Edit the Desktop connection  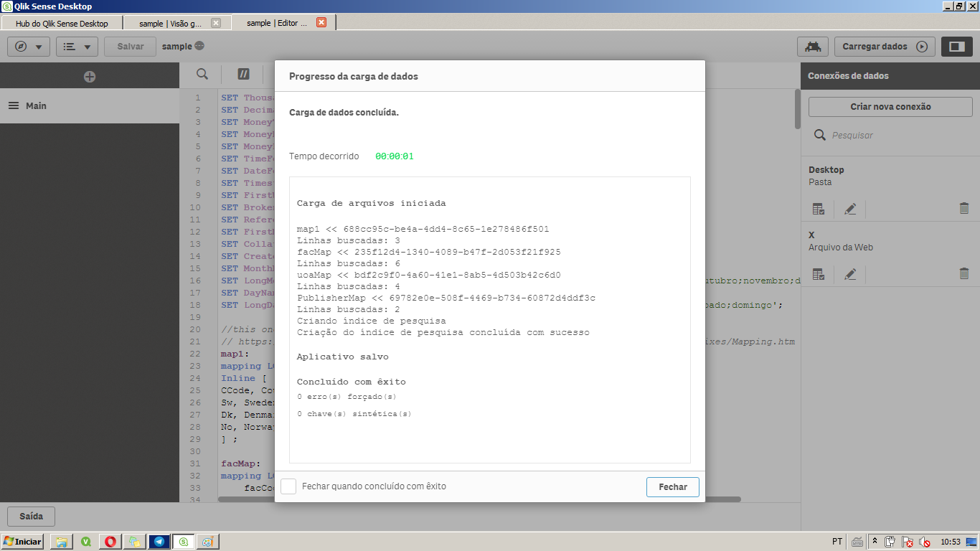click(x=850, y=209)
